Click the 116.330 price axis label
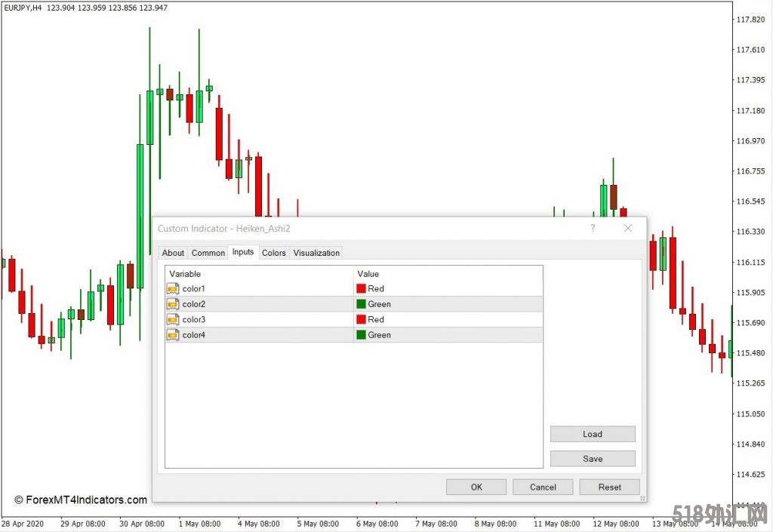The width and height of the screenshot is (773, 532). point(751,232)
